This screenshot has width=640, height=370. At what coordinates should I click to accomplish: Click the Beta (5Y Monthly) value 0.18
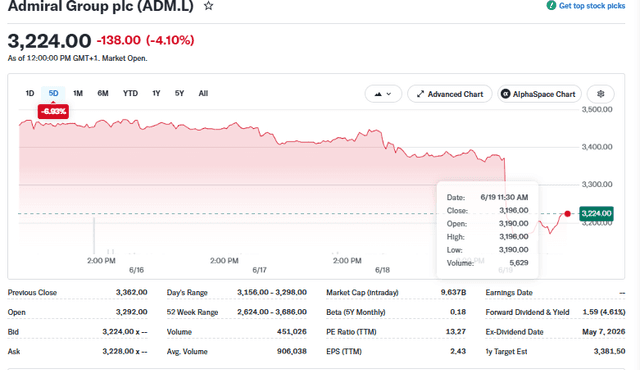coord(458,312)
